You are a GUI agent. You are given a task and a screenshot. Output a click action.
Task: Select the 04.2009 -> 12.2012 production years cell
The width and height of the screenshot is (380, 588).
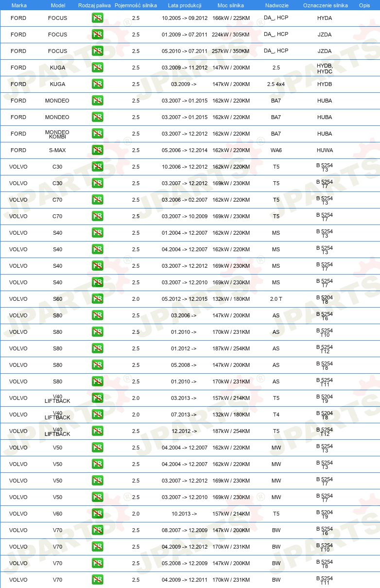coord(185,547)
